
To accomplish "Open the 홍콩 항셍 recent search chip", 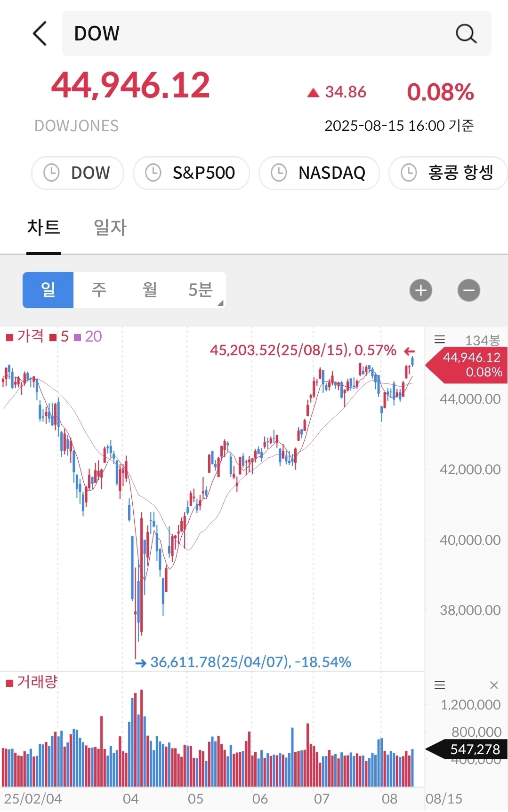I will (x=448, y=173).
